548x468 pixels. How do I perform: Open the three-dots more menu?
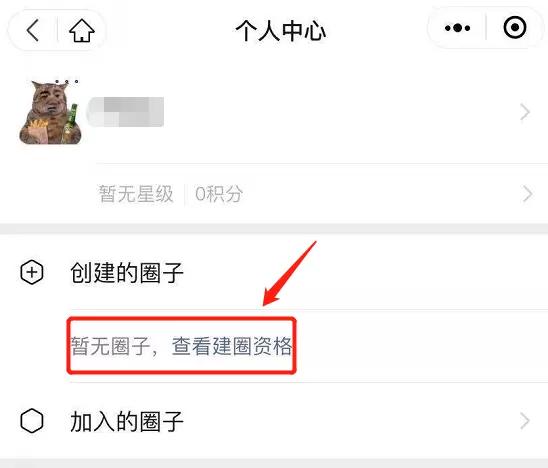click(x=457, y=28)
